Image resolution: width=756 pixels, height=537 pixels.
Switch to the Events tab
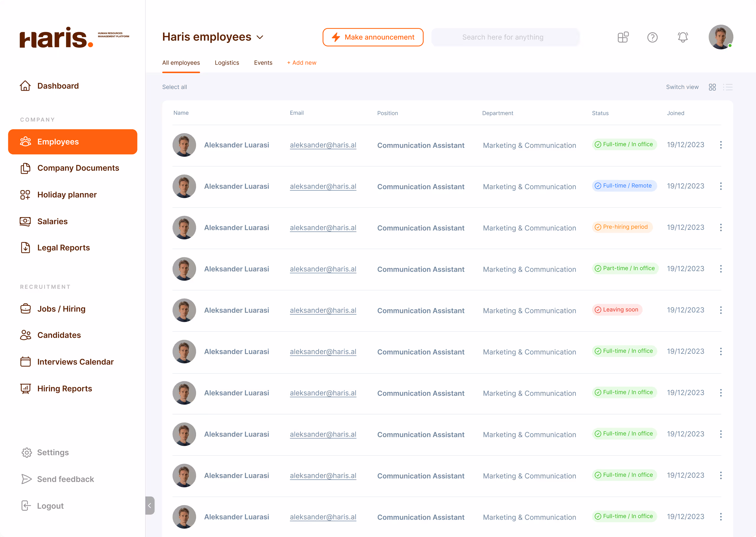pos(263,63)
